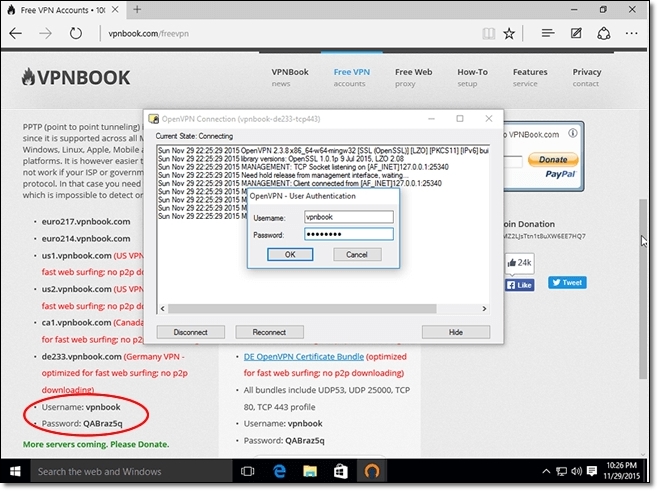The image size is (658, 491).
Task: Click the browser Back arrow
Action: [16, 33]
